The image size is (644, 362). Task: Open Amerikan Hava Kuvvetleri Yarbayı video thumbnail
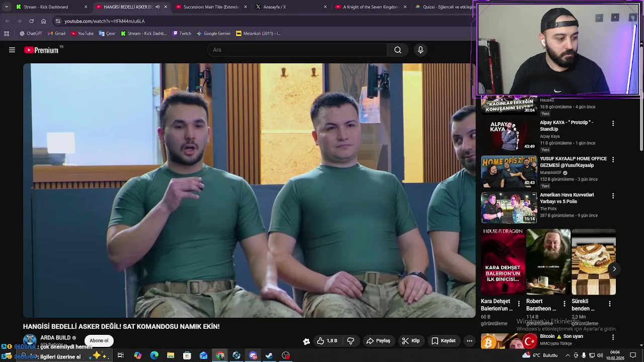point(509,208)
